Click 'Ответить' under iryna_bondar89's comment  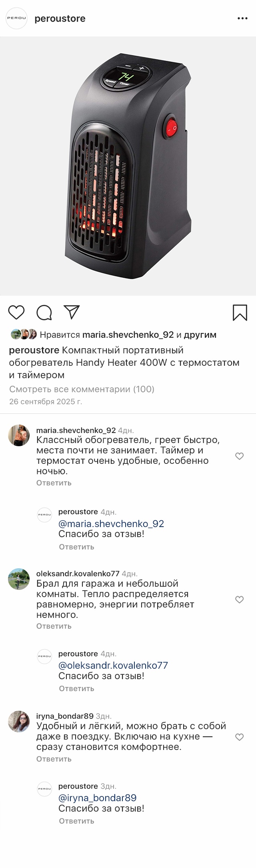(54, 759)
